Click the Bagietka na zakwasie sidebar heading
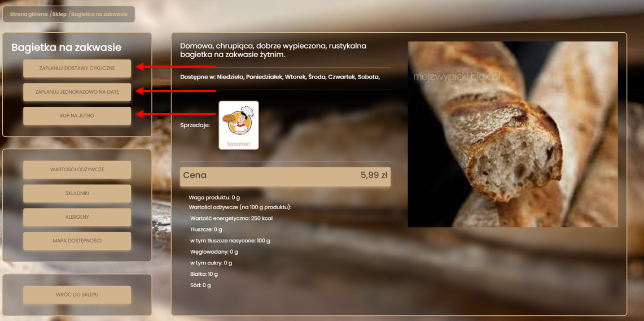The height and width of the screenshot is (321, 644). click(x=66, y=48)
